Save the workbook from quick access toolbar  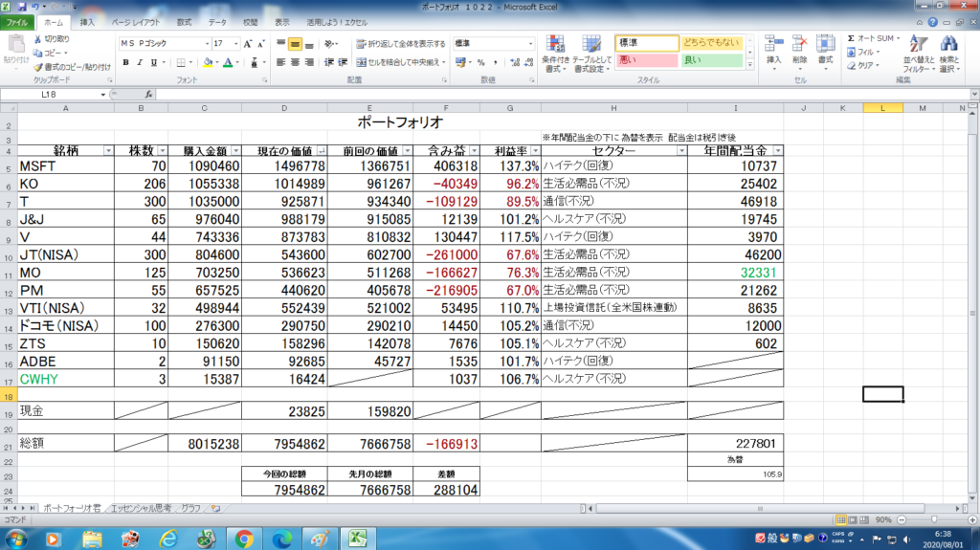(x=22, y=7)
